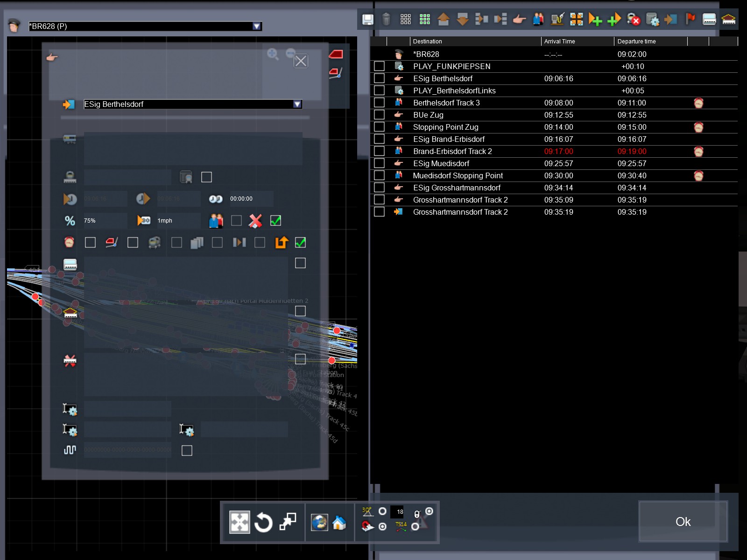Click the yellow-roofed station icon in the top toolbar

click(x=728, y=19)
